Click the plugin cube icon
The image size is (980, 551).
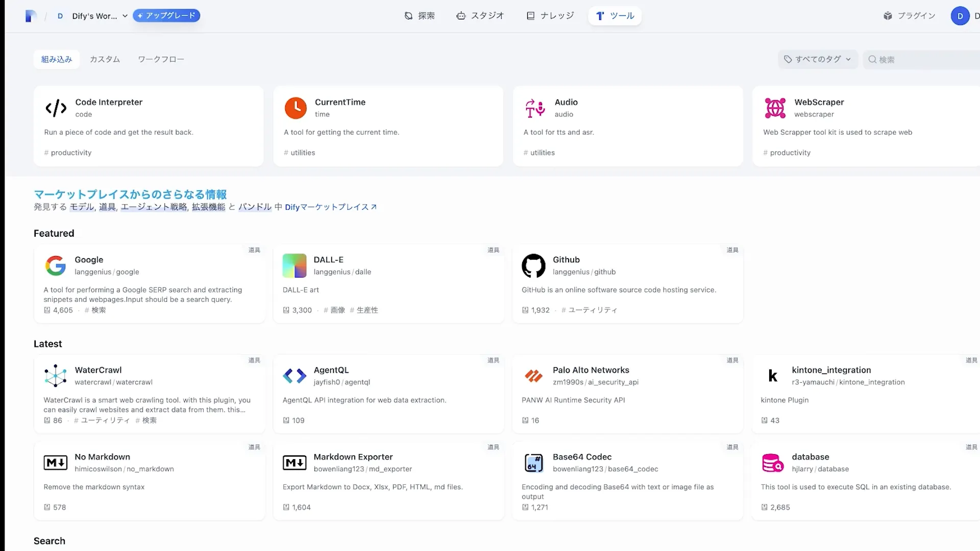888,16
